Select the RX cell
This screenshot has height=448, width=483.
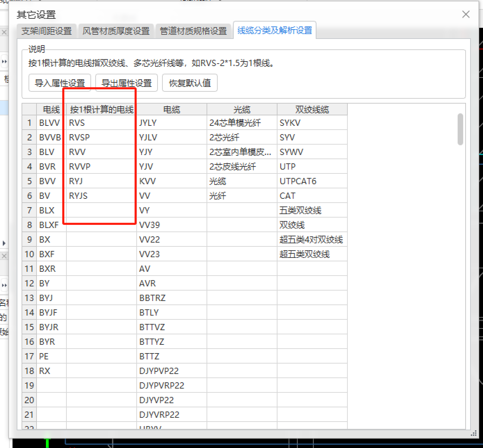click(51, 371)
